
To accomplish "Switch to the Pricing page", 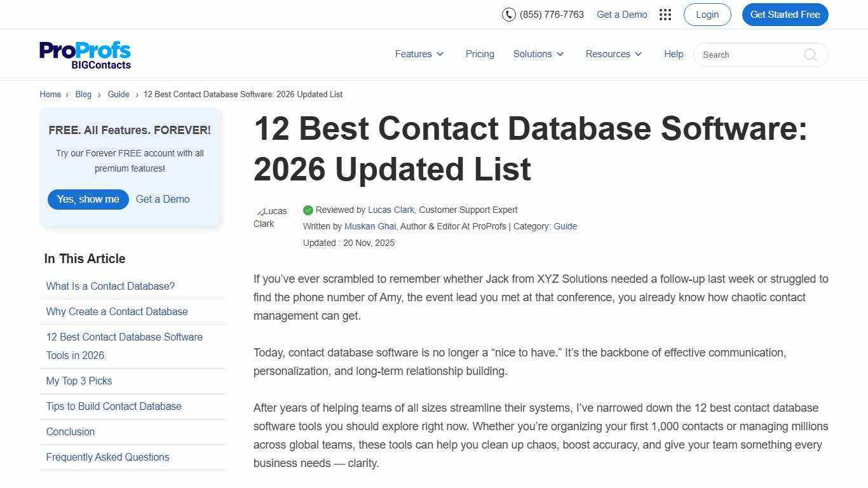I will point(480,54).
